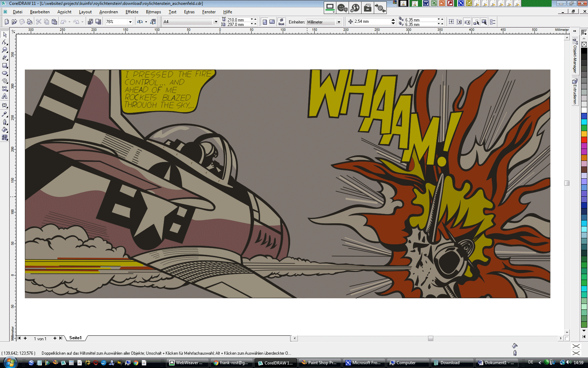Click the New document icon
Viewport: 588px width, 368px height.
pyautogui.click(x=7, y=22)
